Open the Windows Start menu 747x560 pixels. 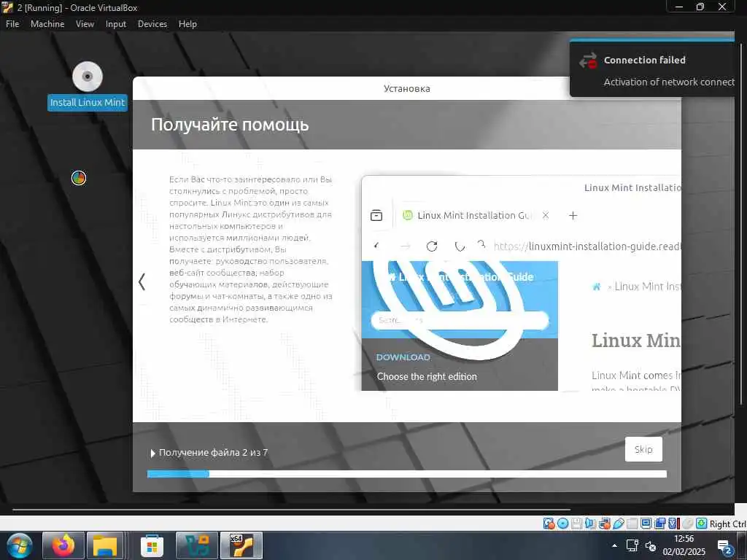click(19, 545)
